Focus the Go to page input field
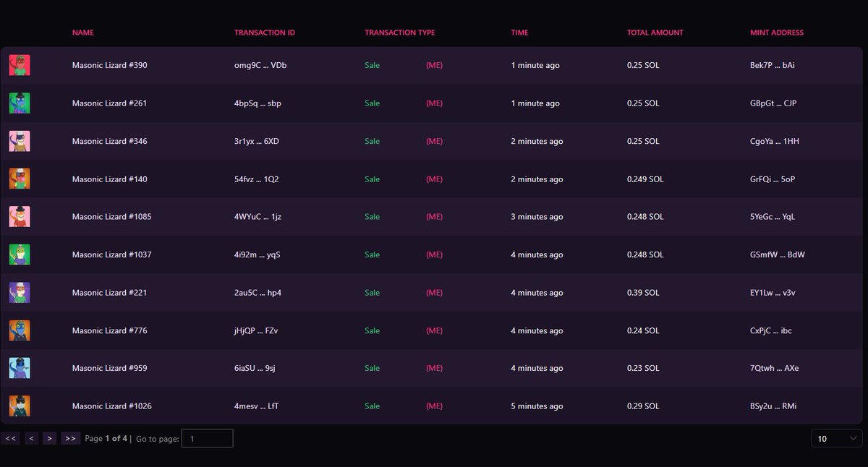 click(x=207, y=438)
